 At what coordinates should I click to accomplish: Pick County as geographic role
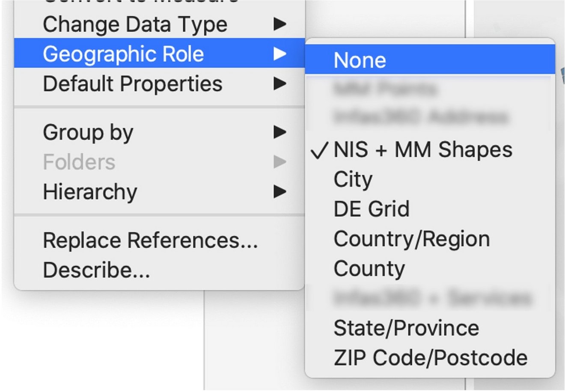tap(369, 269)
